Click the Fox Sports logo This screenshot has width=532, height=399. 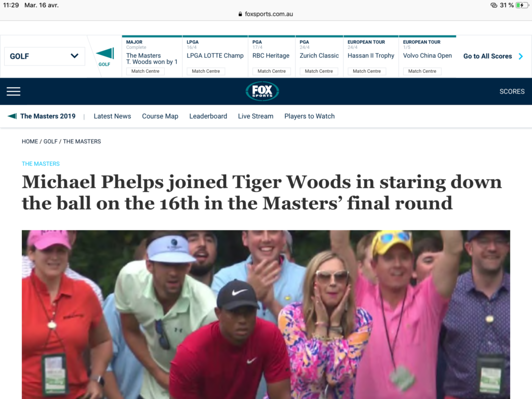(262, 91)
